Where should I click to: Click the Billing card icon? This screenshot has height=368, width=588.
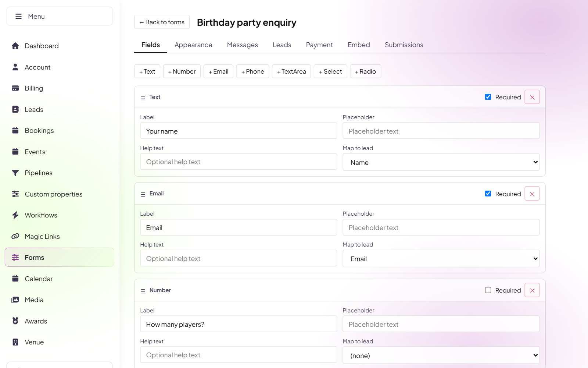coord(15,88)
